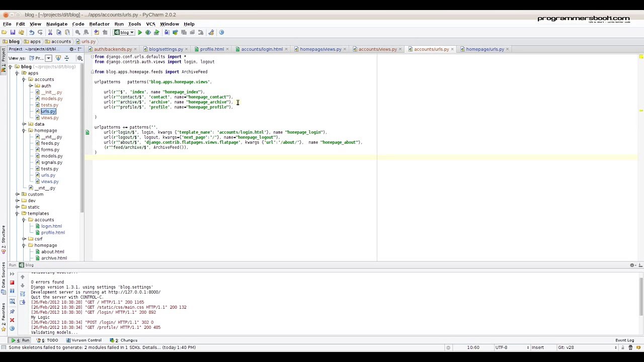Toggle scroll to end of console
The image size is (644, 362).
coord(22,302)
